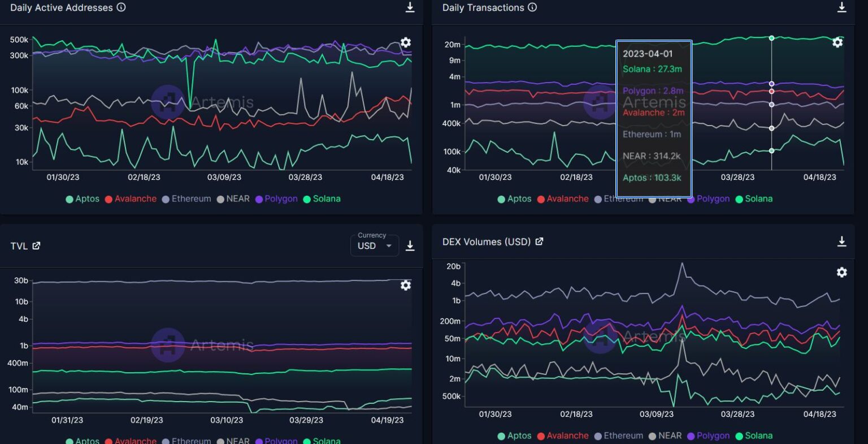Show info tooltip for Daily Transactions
Screen dimensions: 868x444
click(x=532, y=7)
